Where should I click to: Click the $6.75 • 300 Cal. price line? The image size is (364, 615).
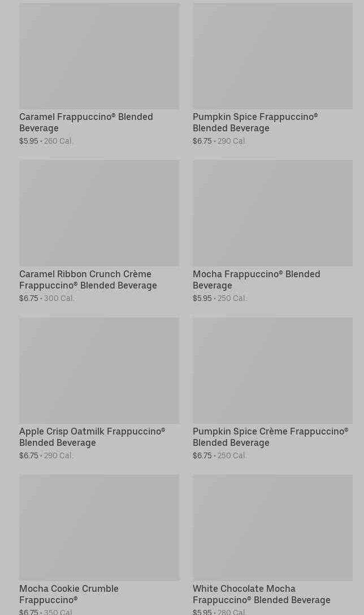click(47, 298)
